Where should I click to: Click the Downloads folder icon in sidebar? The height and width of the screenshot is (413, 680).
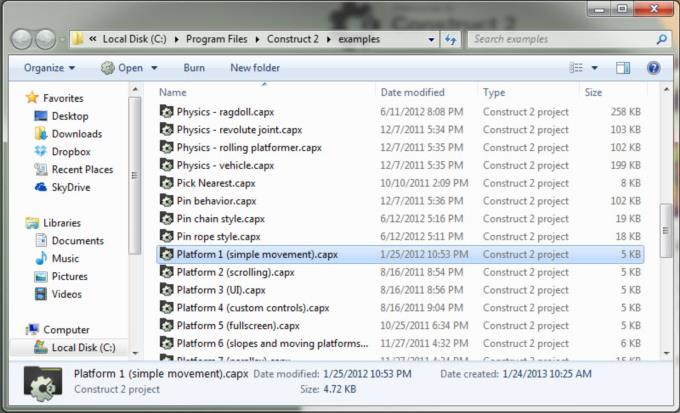click(x=41, y=134)
